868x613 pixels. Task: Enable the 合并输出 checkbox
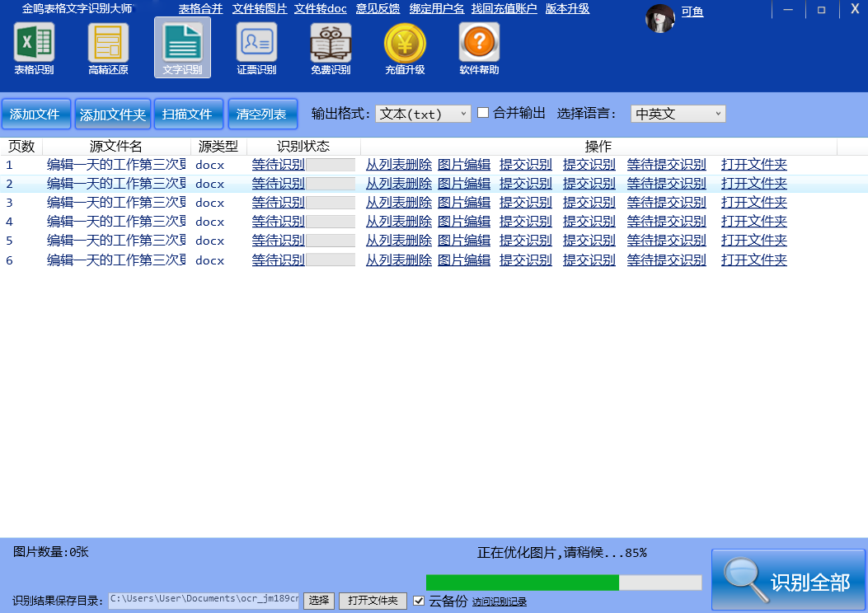click(483, 114)
